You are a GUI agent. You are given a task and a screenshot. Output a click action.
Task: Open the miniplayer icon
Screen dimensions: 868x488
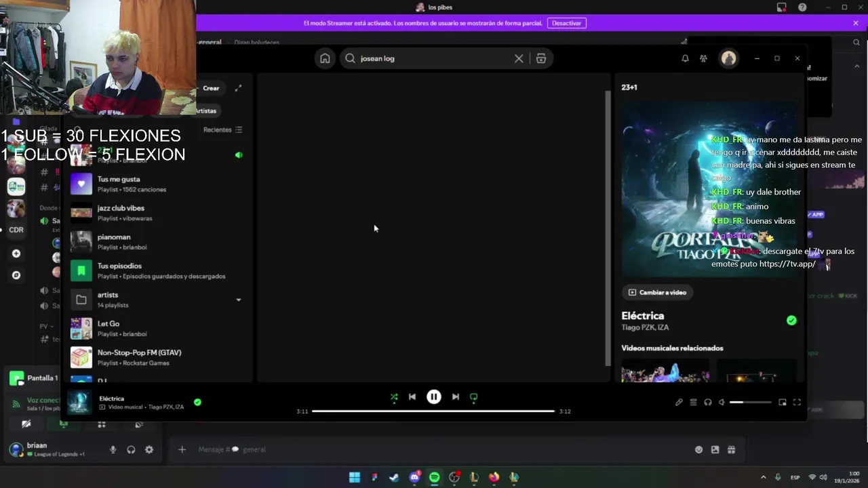[x=783, y=402]
